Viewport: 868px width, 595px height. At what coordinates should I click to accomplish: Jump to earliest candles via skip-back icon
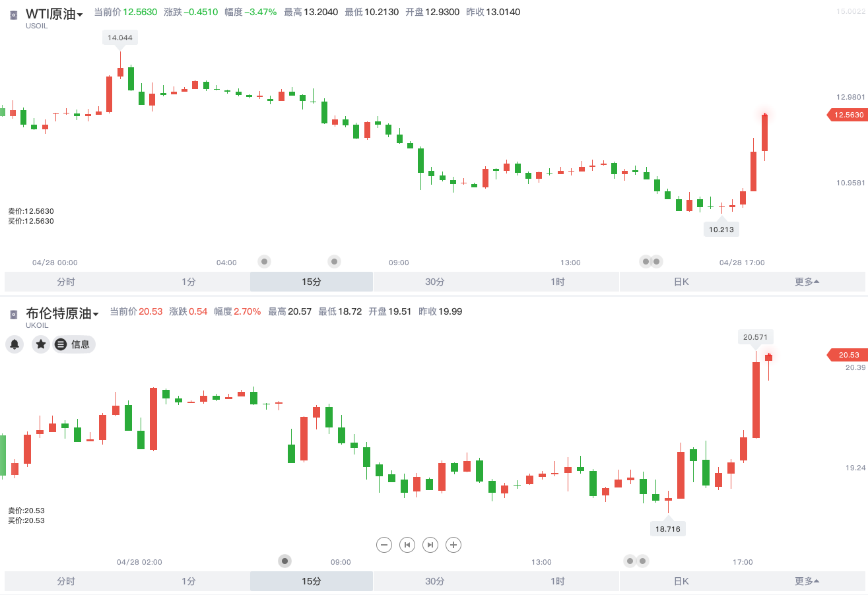[407, 544]
